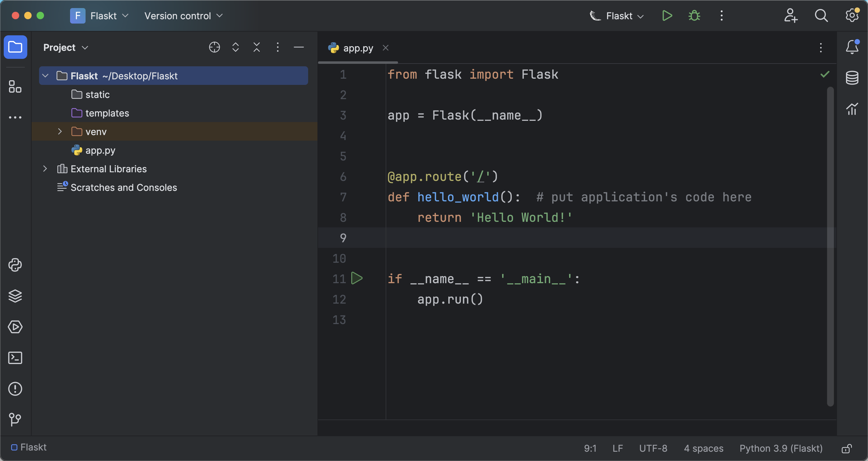Click the editor vertical scrollbar
The height and width of the screenshot is (461, 868).
point(830,246)
